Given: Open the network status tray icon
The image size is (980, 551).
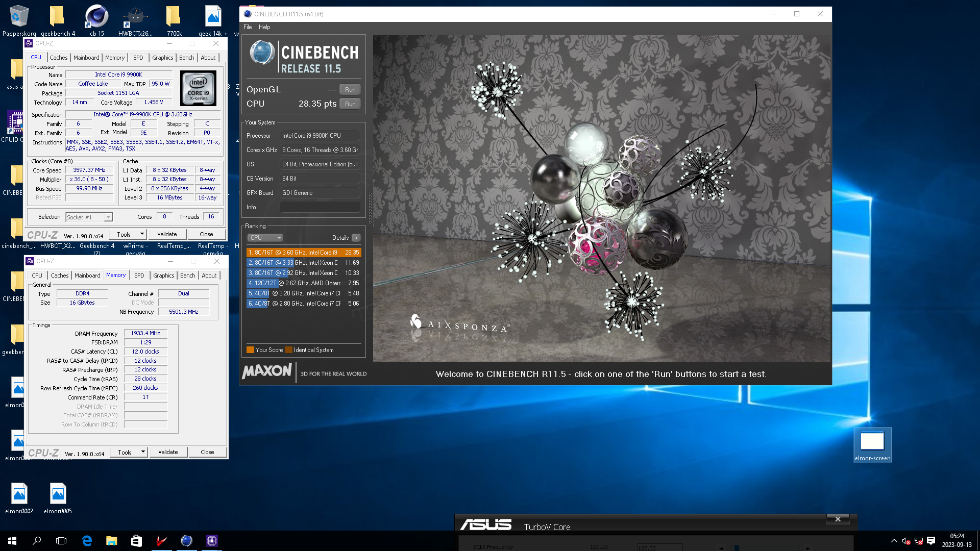Looking at the screenshot, I should coord(918,541).
